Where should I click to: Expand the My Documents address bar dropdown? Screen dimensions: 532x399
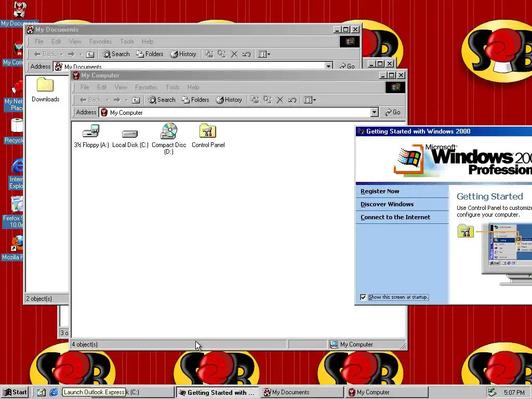coord(328,66)
